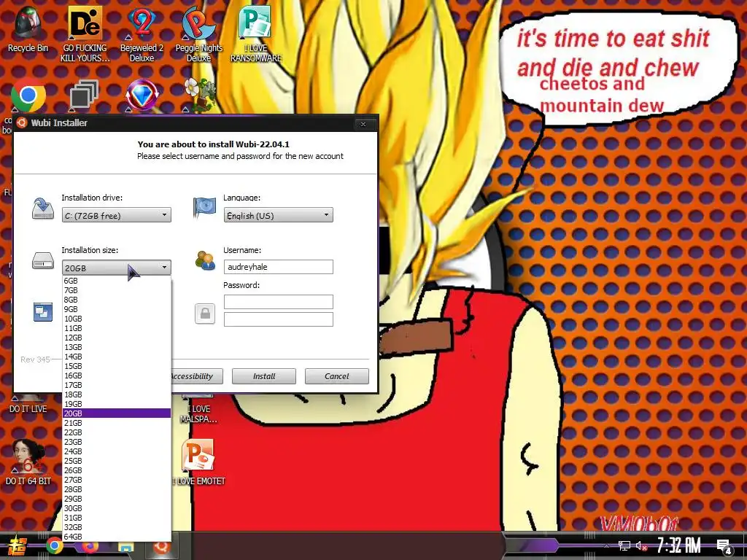This screenshot has width=747, height=560.
Task: Click the installation size disk icon
Action: pyautogui.click(x=43, y=260)
